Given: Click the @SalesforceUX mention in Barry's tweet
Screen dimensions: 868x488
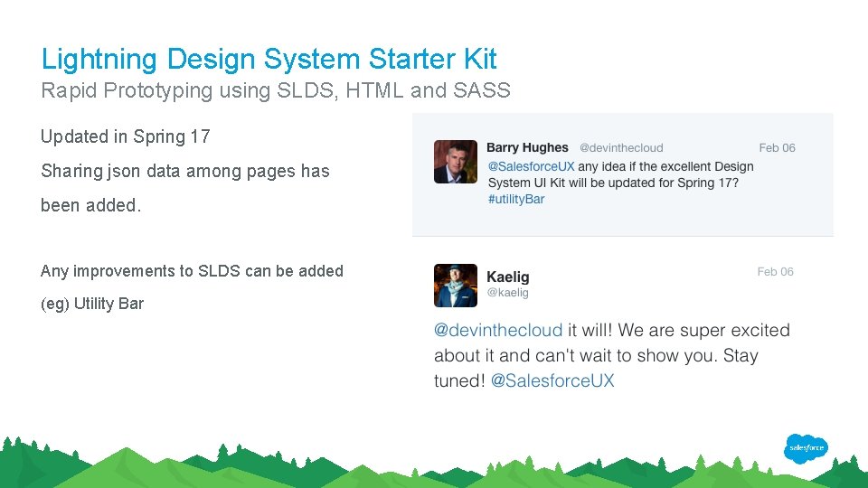Looking at the screenshot, I should pos(531,166).
